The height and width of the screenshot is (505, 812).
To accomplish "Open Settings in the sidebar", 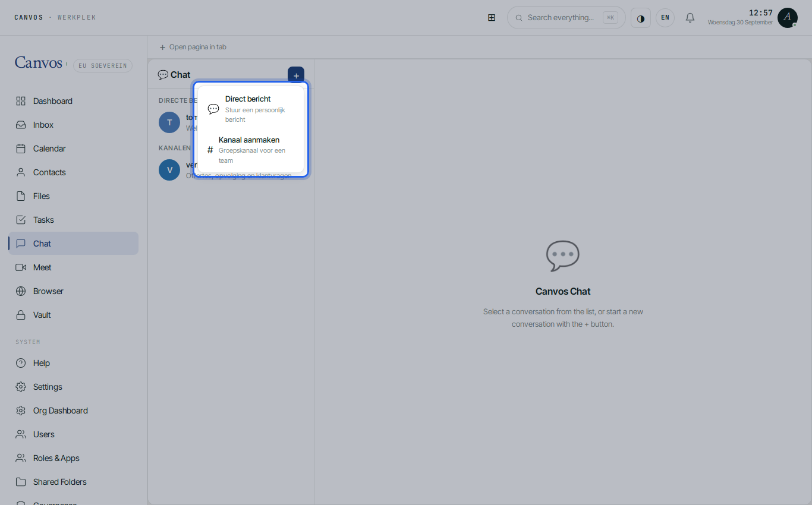I will pyautogui.click(x=73, y=387).
